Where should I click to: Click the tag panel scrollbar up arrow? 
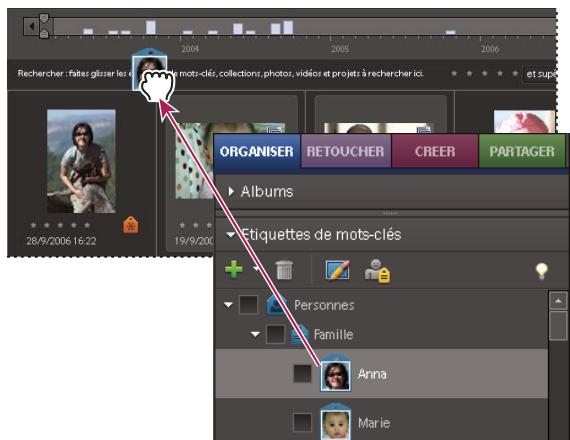(x=558, y=301)
